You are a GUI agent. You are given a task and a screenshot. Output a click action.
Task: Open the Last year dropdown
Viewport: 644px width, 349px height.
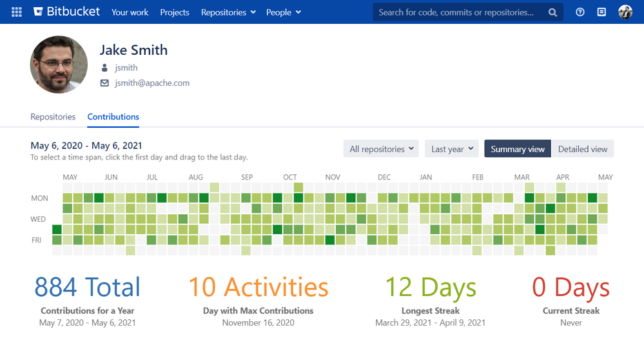pyautogui.click(x=452, y=149)
